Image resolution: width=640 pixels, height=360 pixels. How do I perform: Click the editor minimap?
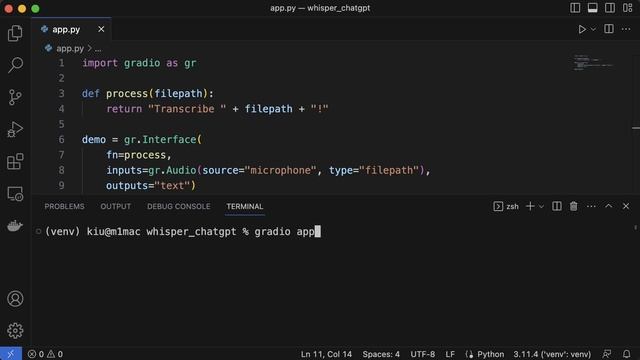pos(594,62)
